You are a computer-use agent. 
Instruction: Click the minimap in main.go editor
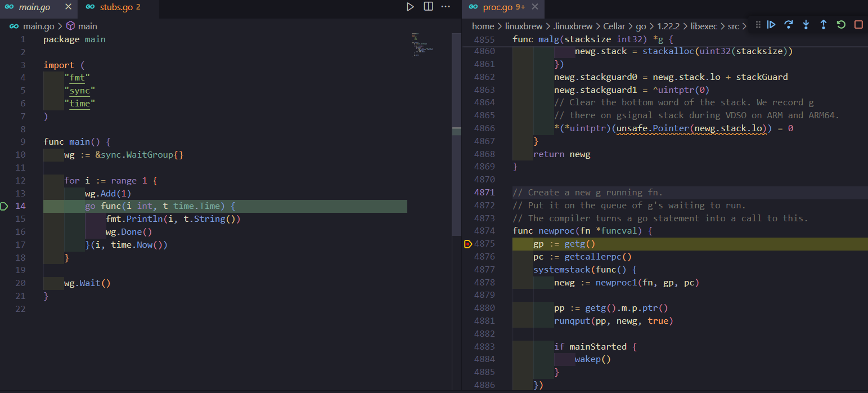[422, 45]
